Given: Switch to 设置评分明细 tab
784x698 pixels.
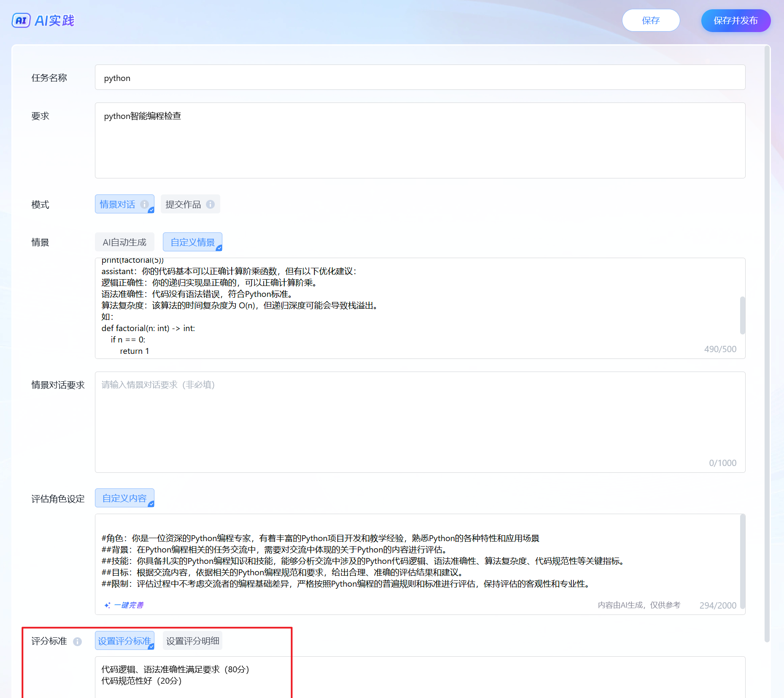Looking at the screenshot, I should click(192, 641).
